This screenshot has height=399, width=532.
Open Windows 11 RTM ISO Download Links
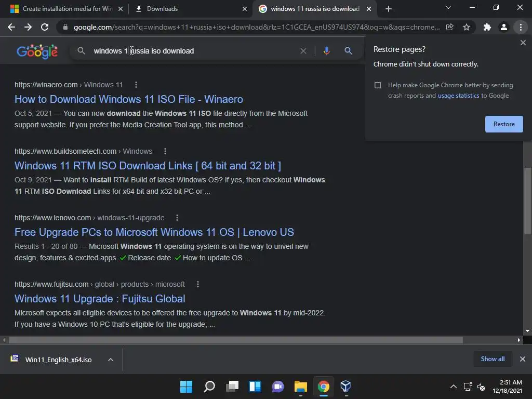tap(148, 166)
